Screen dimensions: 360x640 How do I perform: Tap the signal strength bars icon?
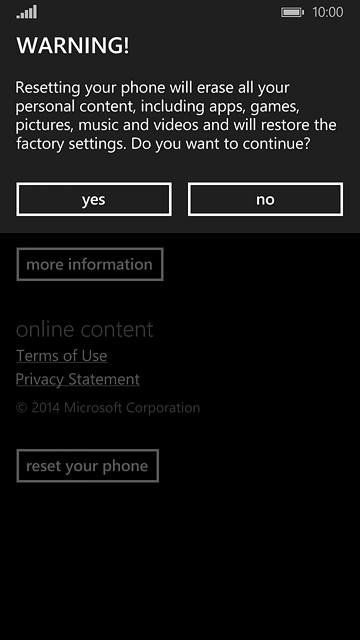(x=27, y=12)
